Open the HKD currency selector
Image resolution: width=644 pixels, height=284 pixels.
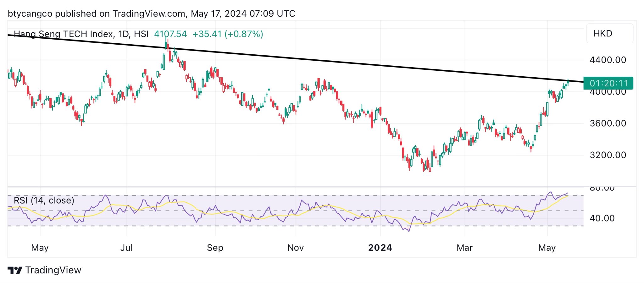click(x=610, y=33)
